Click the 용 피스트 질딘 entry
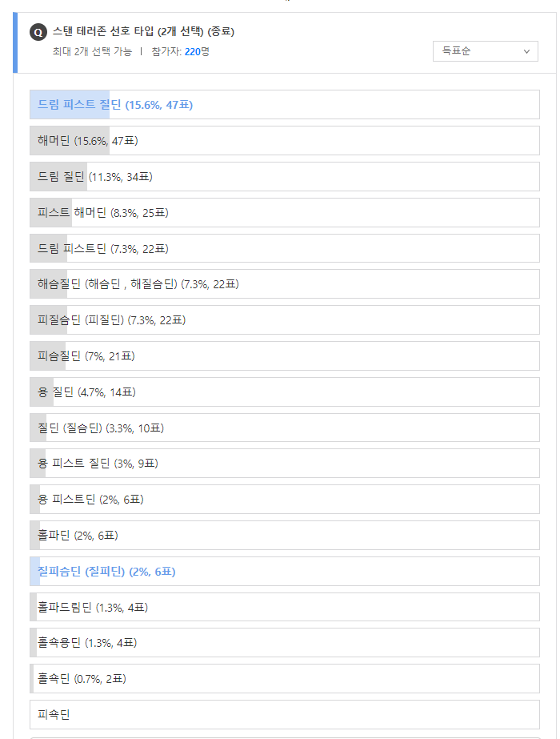Image resolution: width=560 pixels, height=739 pixels. 285,464
